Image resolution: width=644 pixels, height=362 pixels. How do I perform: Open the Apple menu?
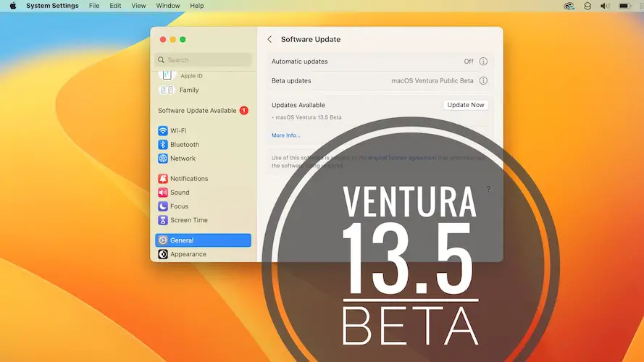click(12, 6)
